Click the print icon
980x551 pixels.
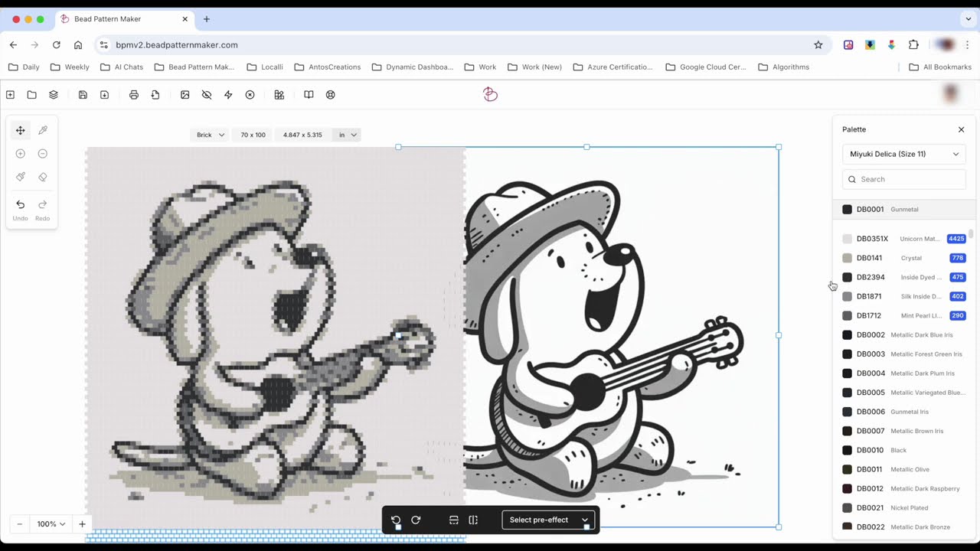coord(134,95)
